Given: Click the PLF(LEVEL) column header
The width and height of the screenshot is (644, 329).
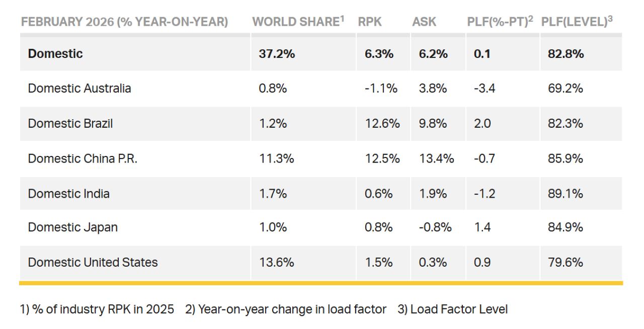Looking at the screenshot, I should (x=577, y=22).
